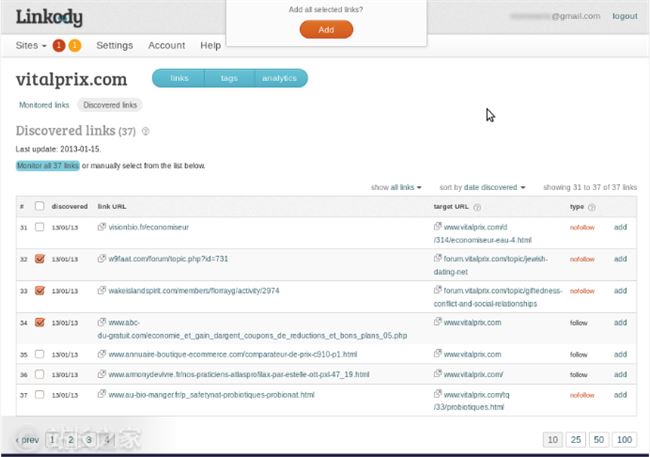Check the box for row 37 au-bio-manger
Viewport: 650px width, 457px height.
(x=39, y=394)
